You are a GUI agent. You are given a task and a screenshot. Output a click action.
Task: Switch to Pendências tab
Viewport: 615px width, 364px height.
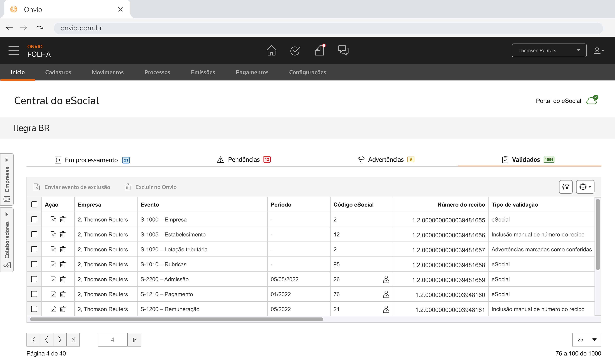point(244,160)
